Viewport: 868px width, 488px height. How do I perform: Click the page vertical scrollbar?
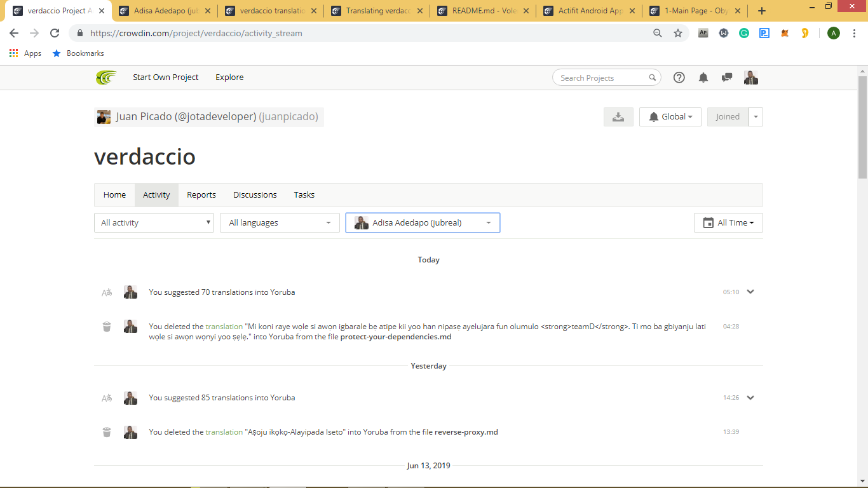[x=862, y=127]
